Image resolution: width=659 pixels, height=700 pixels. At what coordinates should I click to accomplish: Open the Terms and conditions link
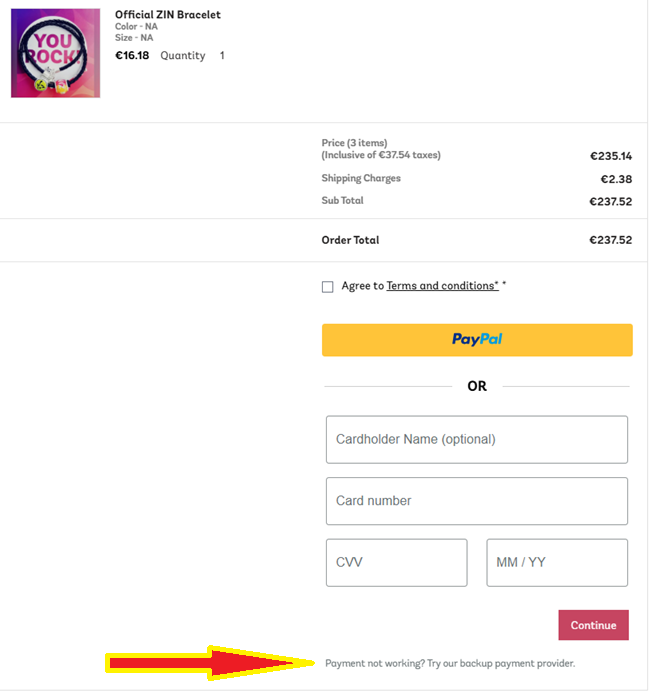(442, 286)
